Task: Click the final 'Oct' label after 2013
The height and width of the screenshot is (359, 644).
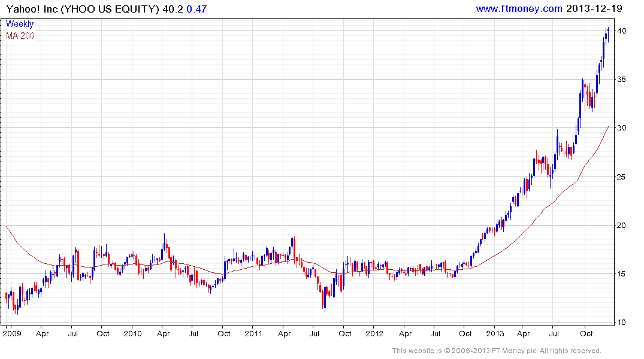Action: click(586, 333)
